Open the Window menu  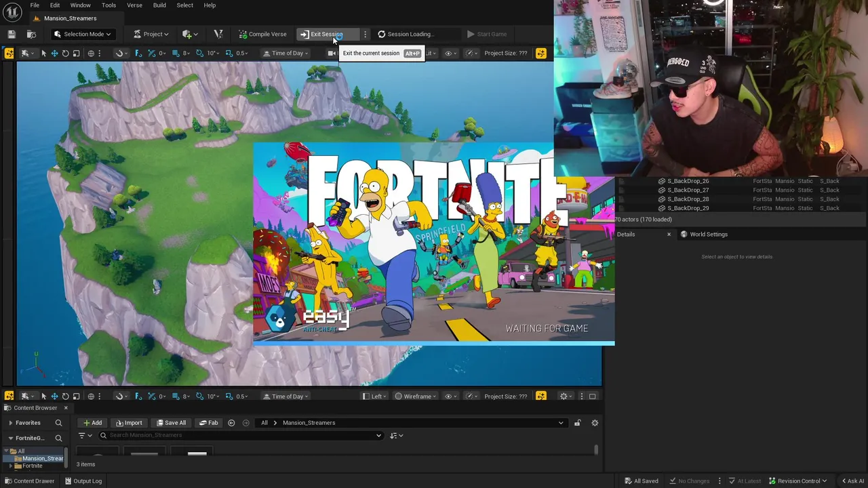[81, 5]
